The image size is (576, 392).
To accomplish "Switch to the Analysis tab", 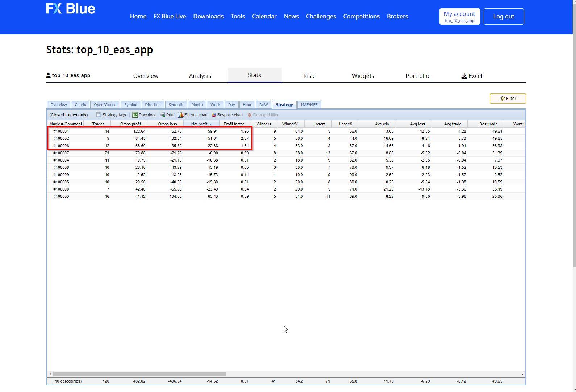I will point(200,76).
